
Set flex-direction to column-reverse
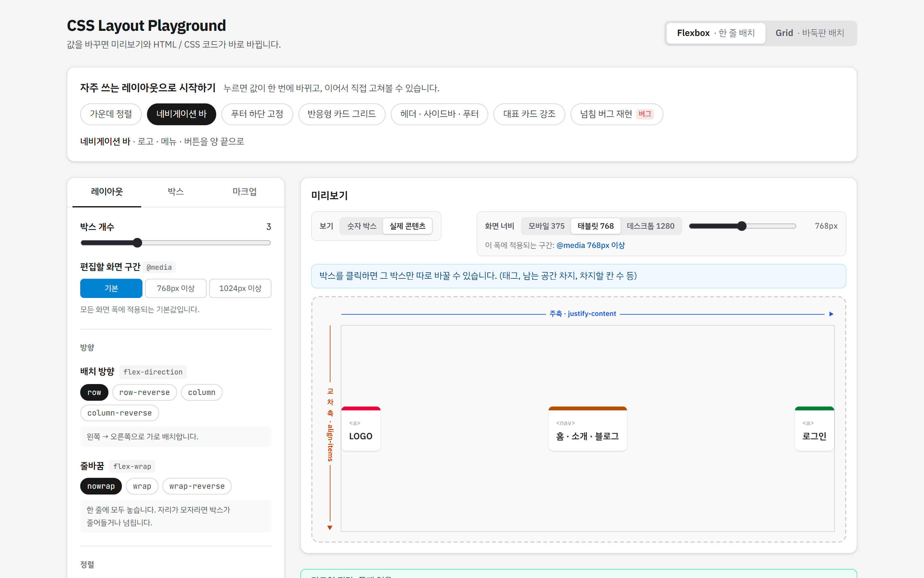point(119,413)
